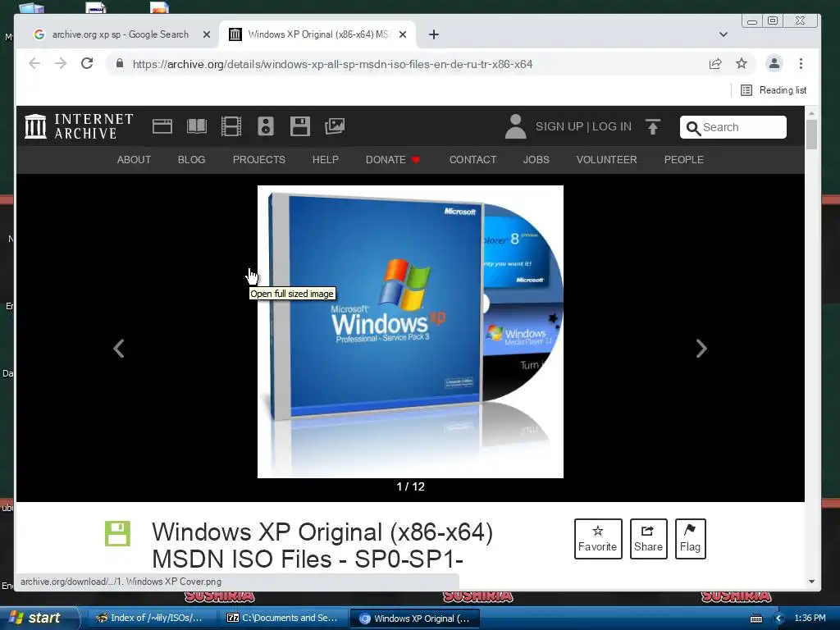Open the BLOG menu item

pos(191,160)
